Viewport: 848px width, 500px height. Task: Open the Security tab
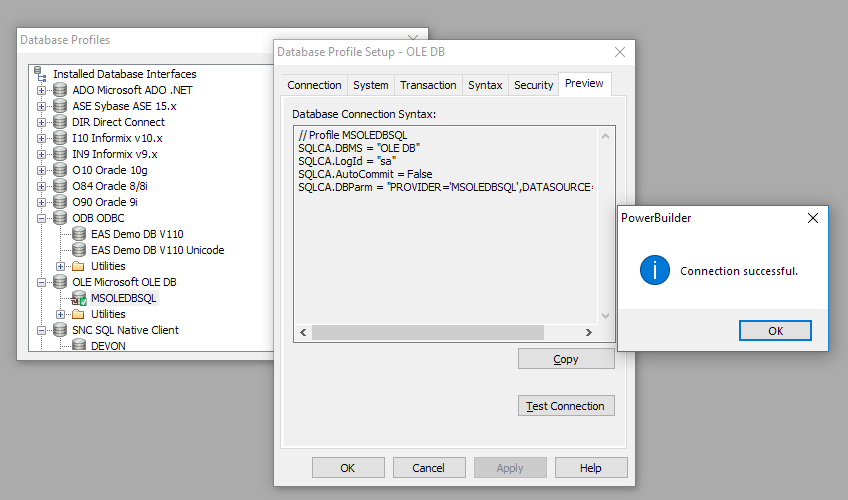(533, 85)
